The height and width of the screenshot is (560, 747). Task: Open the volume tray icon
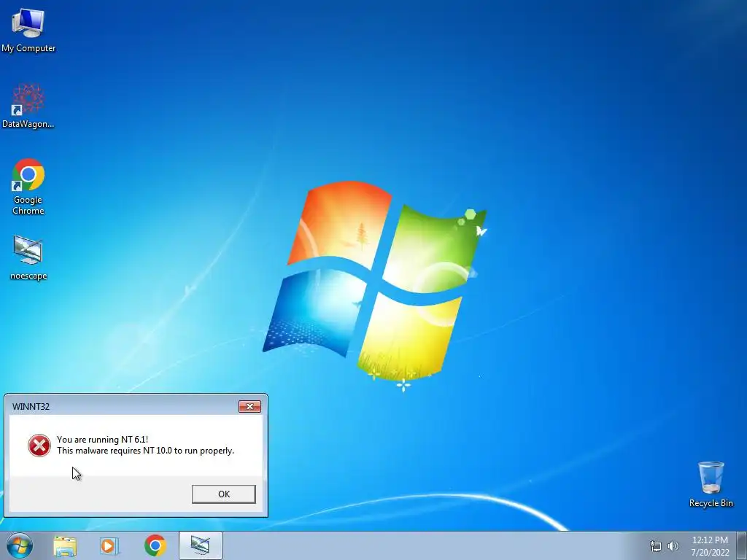click(x=673, y=546)
